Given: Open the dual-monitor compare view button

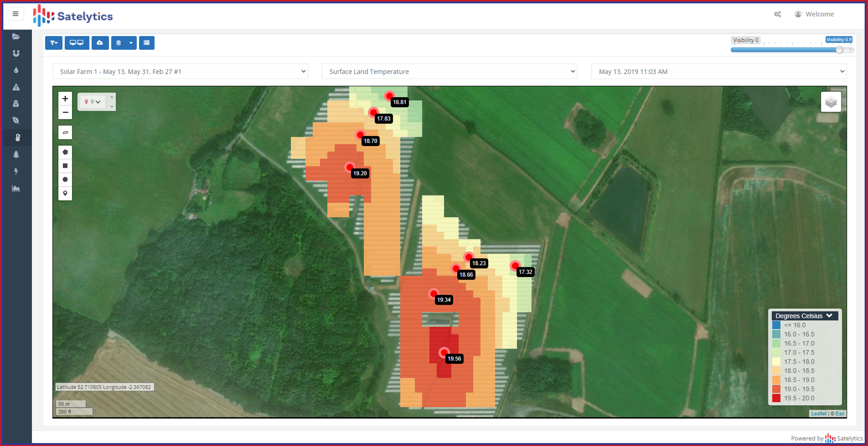Looking at the screenshot, I should tap(76, 43).
